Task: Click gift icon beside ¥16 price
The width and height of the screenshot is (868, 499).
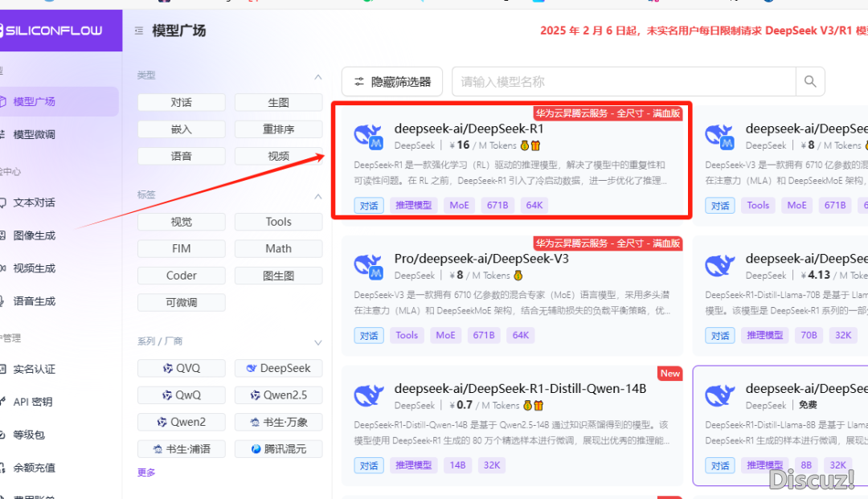Action: pos(536,146)
